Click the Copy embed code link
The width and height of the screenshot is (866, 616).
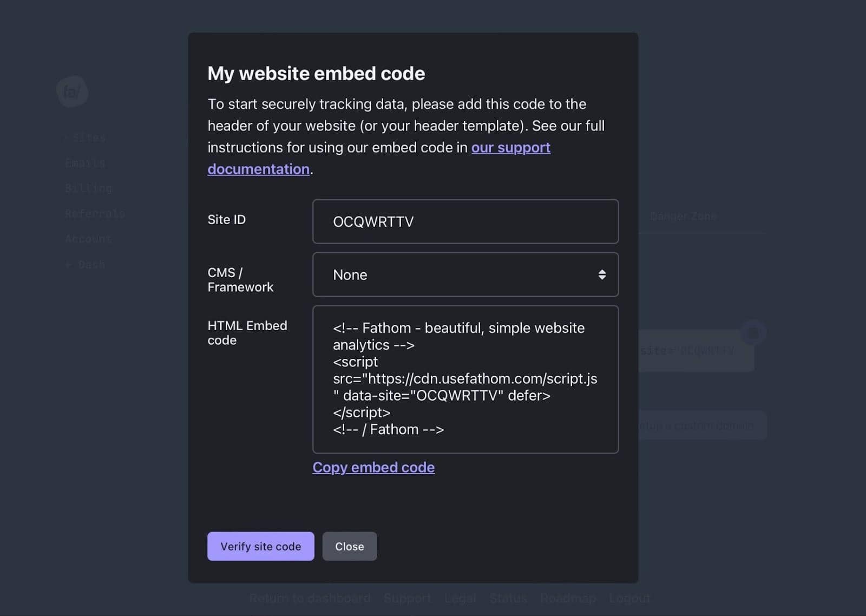pyautogui.click(x=373, y=467)
